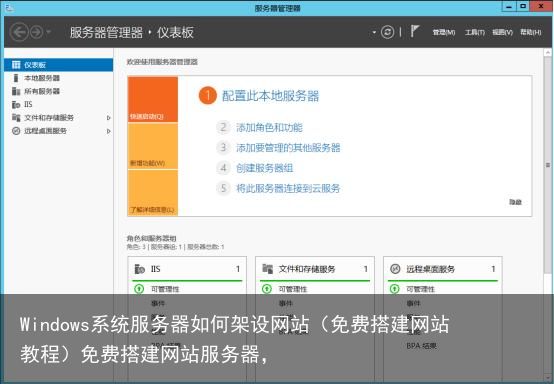Screen dimensions: 554x384
Task: Click the 隐藏 link in welcome panel
Action: (515, 202)
